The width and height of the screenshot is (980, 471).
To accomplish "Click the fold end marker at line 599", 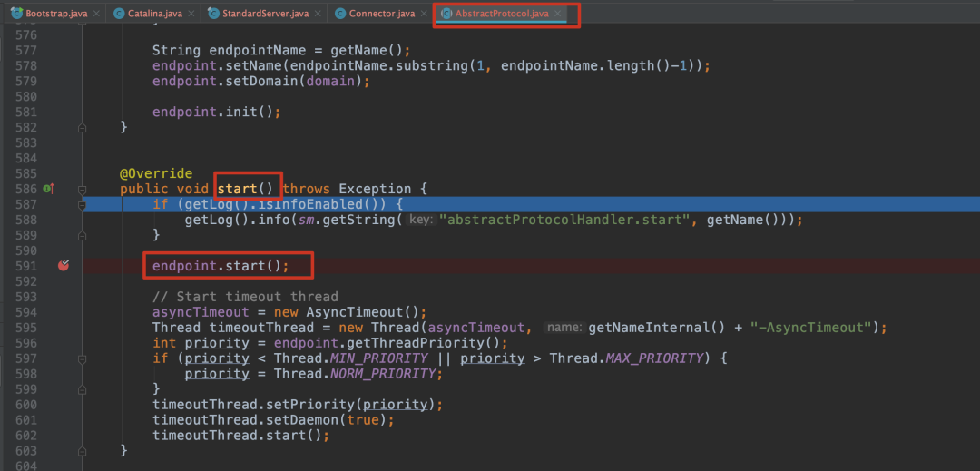I will (x=82, y=389).
